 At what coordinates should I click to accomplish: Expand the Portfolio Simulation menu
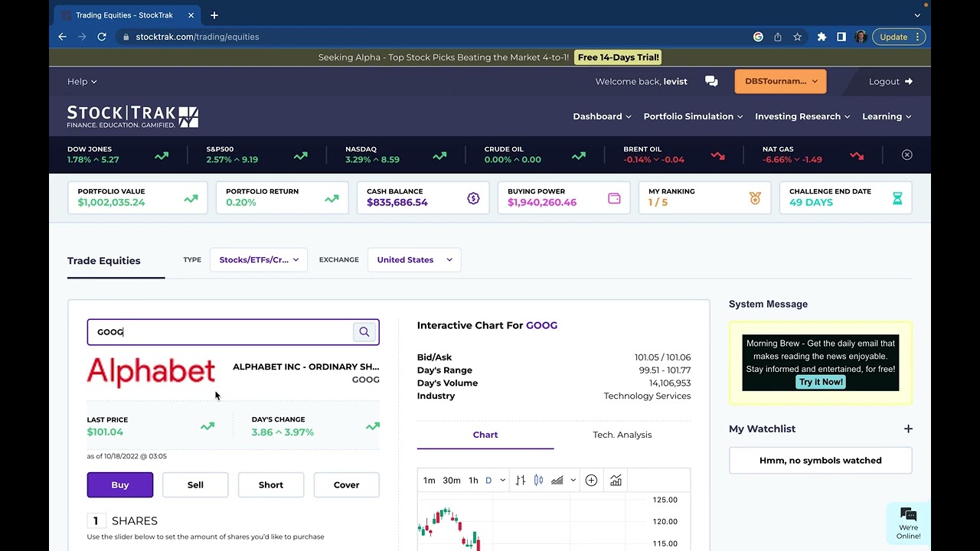(694, 116)
